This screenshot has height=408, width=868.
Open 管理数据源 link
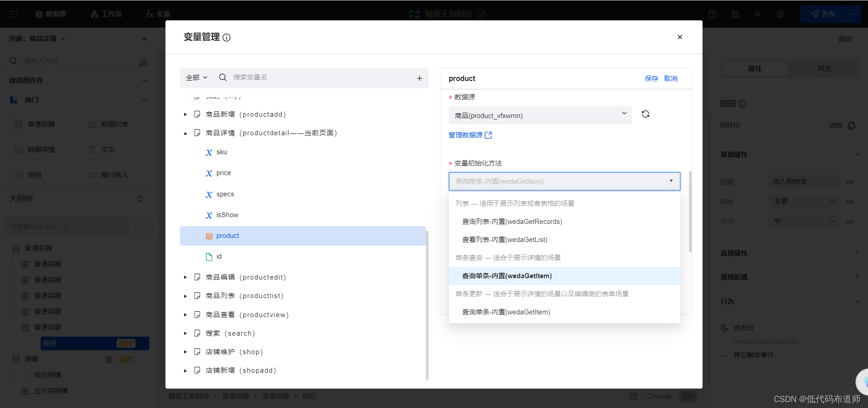[470, 135]
